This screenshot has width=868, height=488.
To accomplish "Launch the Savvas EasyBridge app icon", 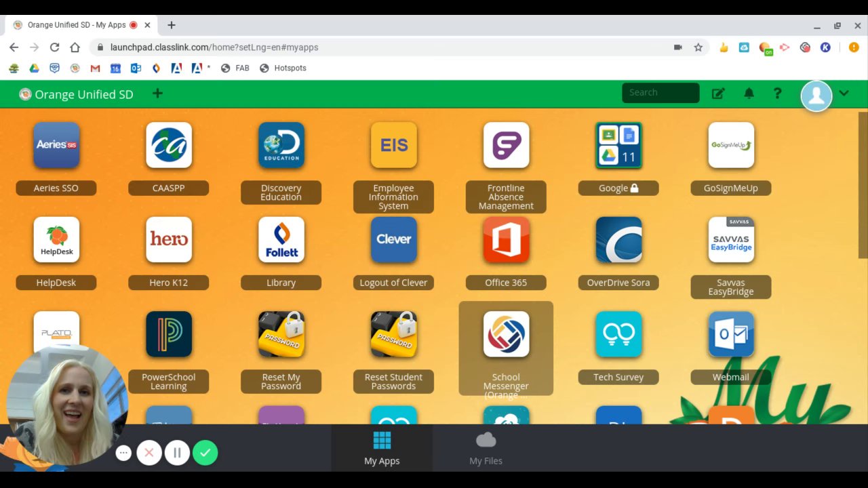I will (x=731, y=239).
